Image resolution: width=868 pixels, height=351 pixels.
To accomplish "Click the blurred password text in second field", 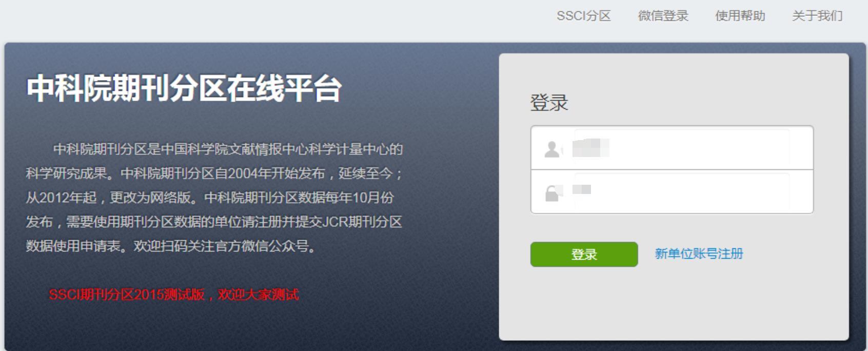I will [582, 189].
